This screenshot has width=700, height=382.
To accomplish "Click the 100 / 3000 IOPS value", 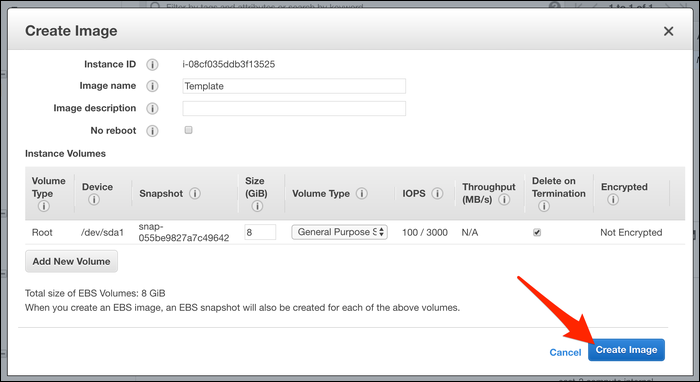I will click(x=425, y=233).
